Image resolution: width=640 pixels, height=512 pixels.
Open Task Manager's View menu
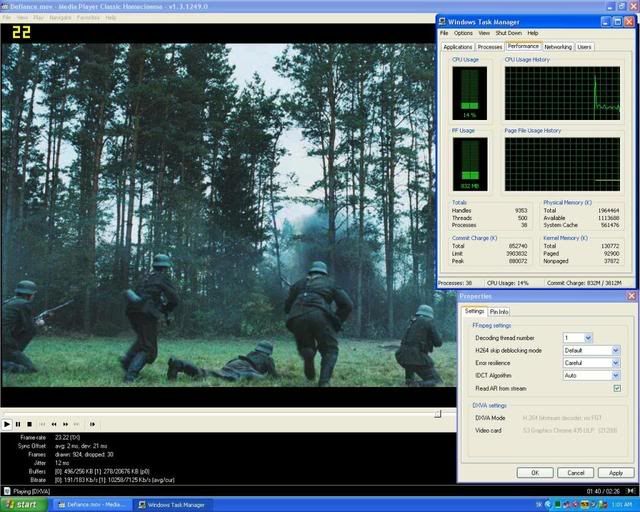(x=484, y=33)
